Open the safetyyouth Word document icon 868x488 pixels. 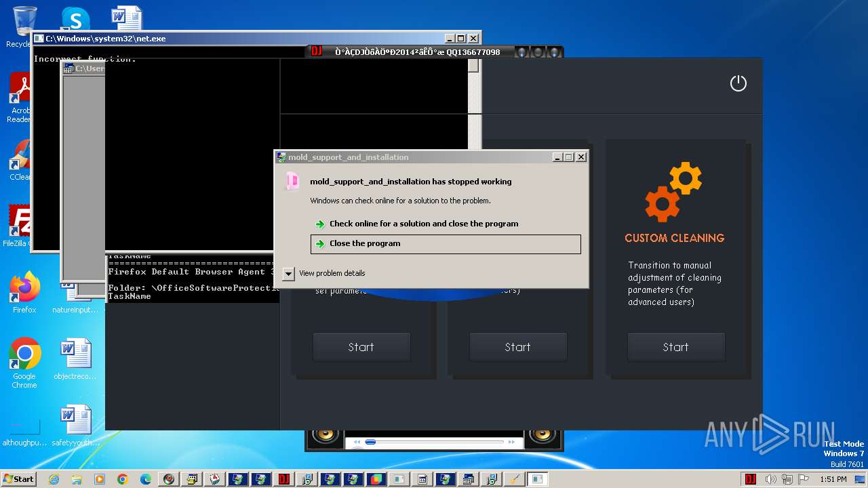75,426
